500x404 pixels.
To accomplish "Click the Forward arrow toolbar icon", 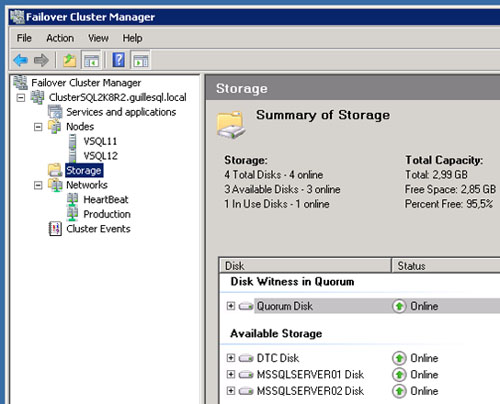I will 41,60.
